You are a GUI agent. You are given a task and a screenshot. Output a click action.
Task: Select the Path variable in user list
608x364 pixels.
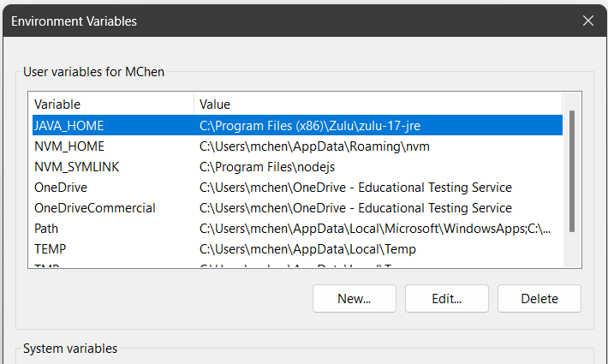(x=46, y=229)
